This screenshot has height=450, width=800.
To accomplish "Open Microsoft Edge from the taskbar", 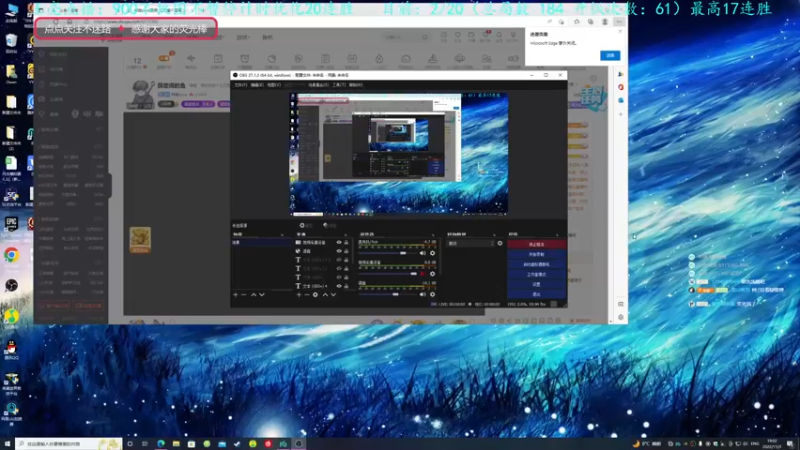I will point(161,444).
